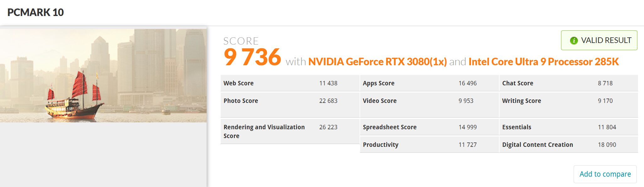644x187 pixels.
Task: Click the sailing junk boat thumbnail image
Action: pos(103,75)
